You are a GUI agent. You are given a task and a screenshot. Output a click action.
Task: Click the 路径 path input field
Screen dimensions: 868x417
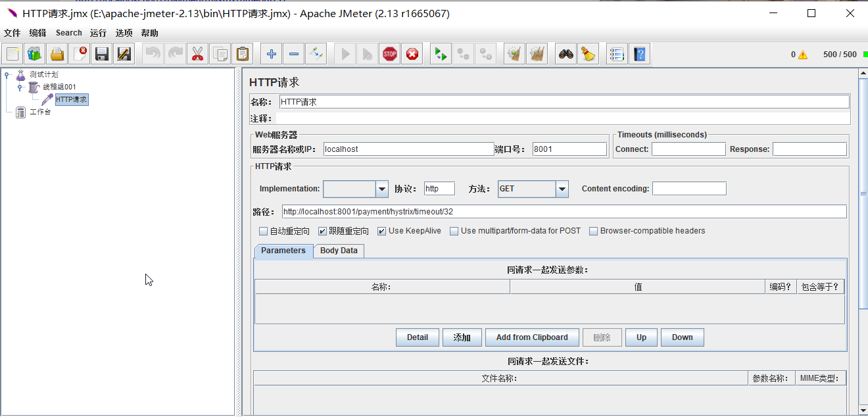point(564,212)
